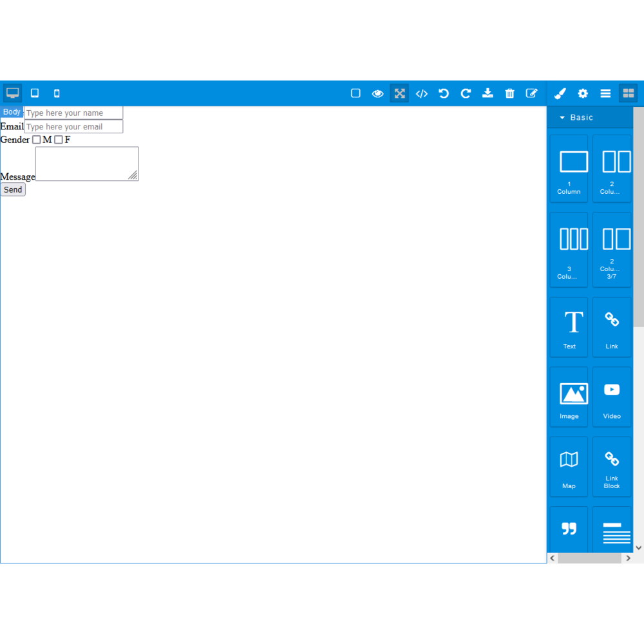The image size is (644, 644).
Task: Clear canvas with the trash icon
Action: (x=509, y=93)
